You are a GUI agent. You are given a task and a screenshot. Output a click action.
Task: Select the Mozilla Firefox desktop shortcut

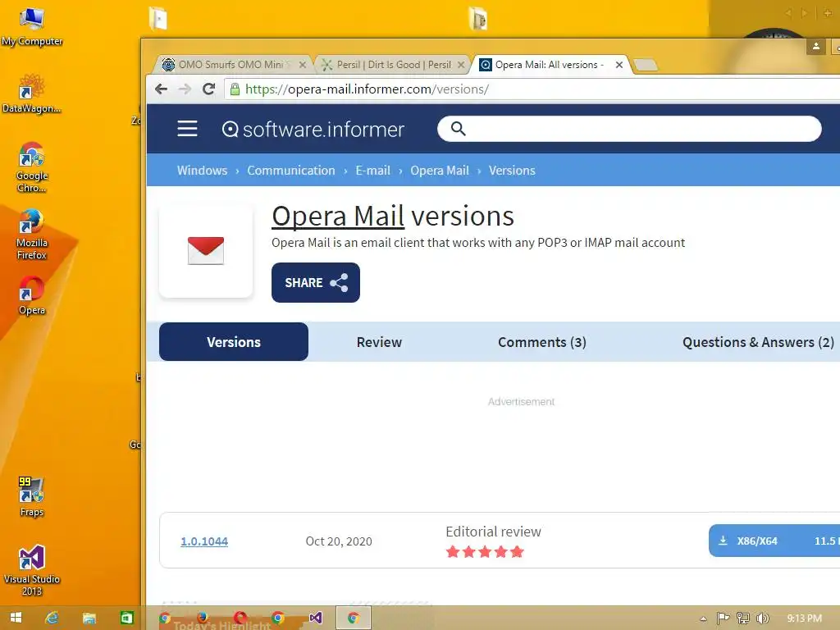click(32, 234)
